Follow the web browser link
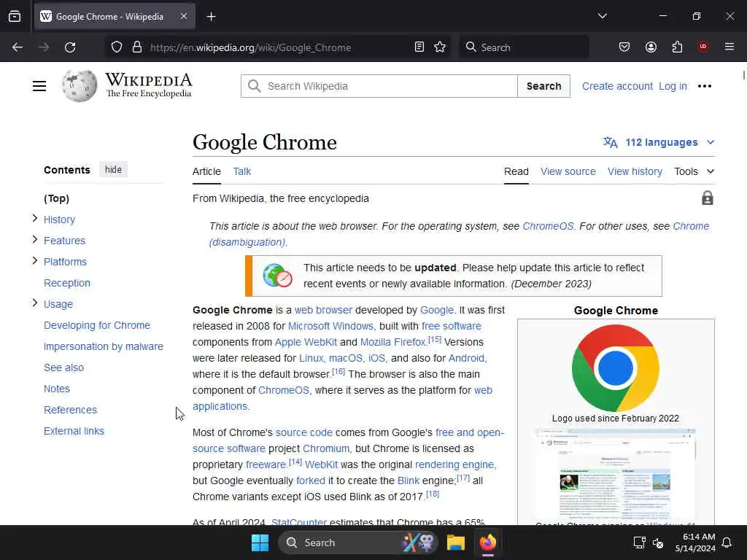 tap(323, 310)
